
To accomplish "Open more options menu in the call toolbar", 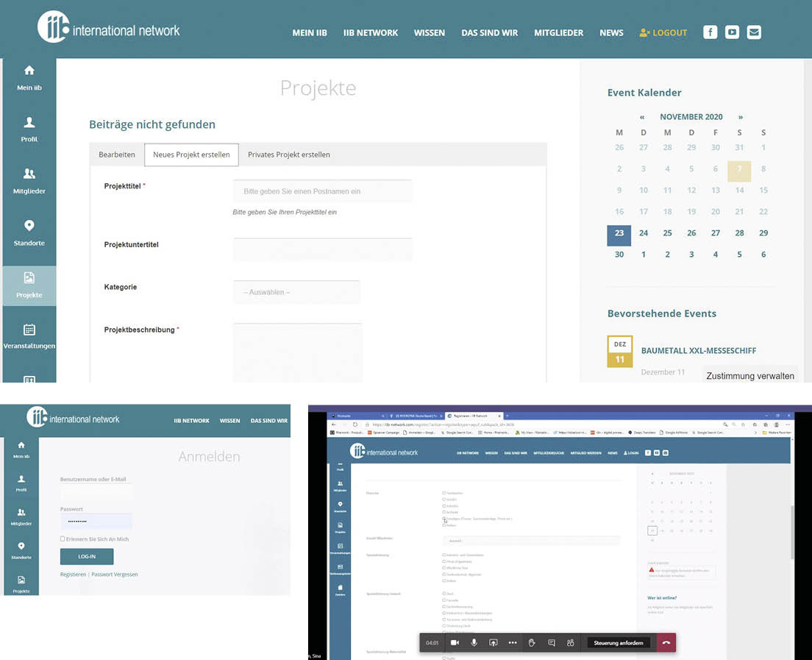I will [513, 642].
